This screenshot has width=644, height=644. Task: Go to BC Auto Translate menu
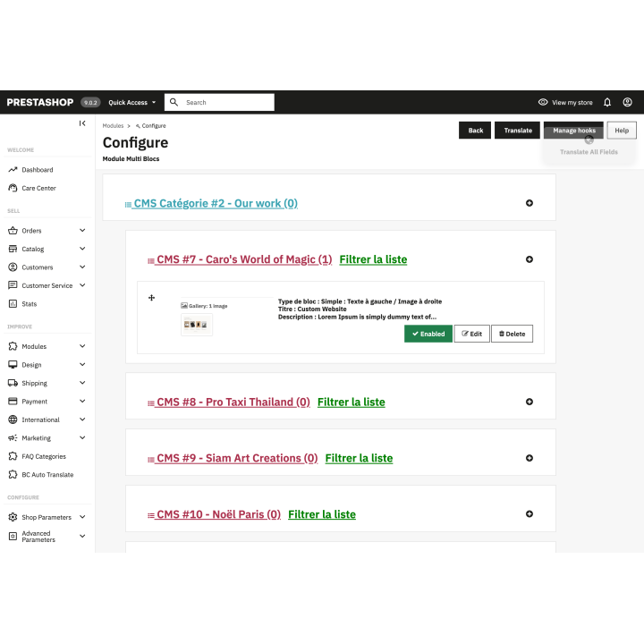(47, 475)
